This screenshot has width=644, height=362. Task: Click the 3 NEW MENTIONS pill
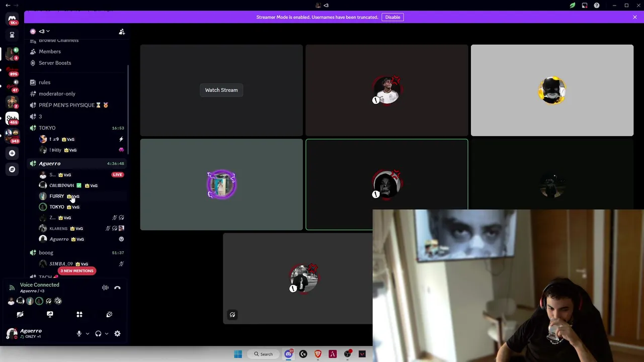point(76,271)
